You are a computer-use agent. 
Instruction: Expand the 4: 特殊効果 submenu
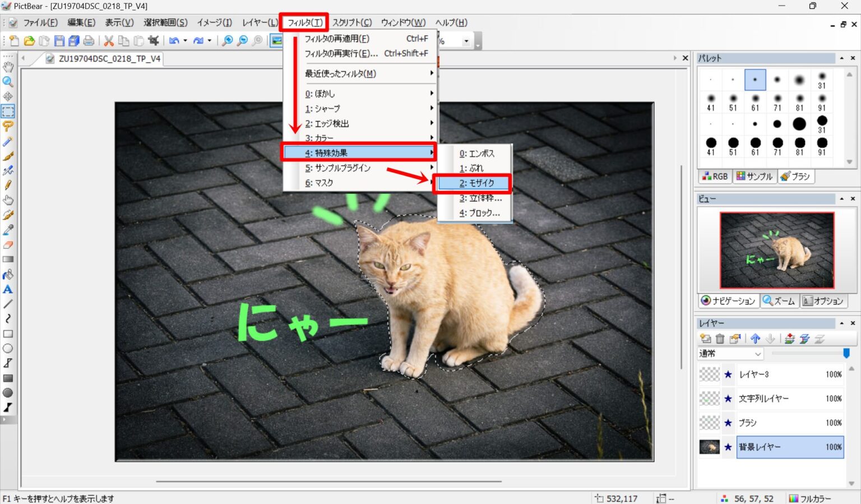point(359,152)
